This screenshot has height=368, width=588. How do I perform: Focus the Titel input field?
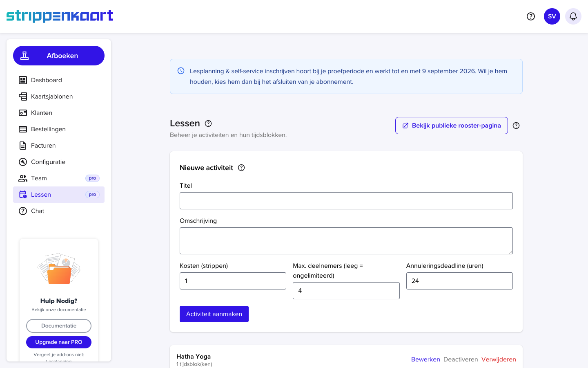click(x=346, y=201)
